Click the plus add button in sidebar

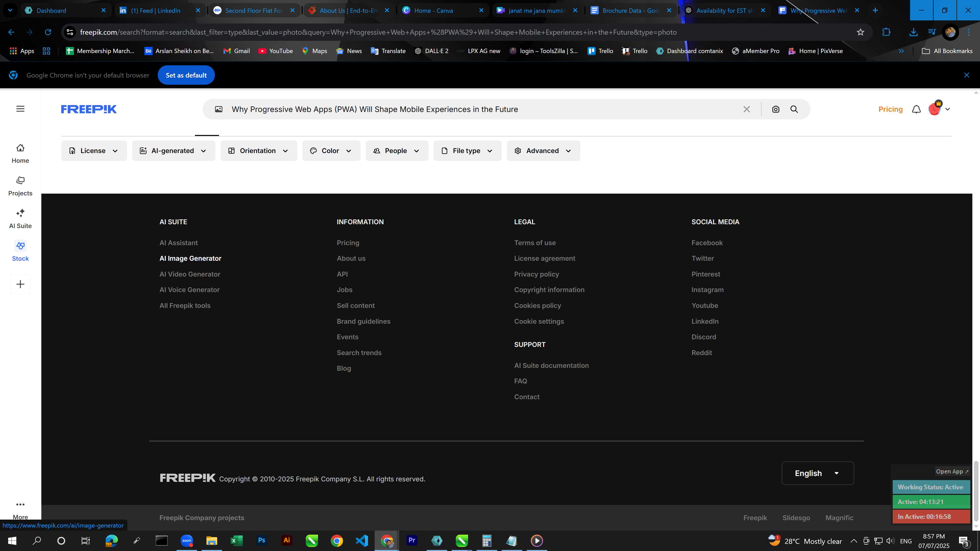20,284
